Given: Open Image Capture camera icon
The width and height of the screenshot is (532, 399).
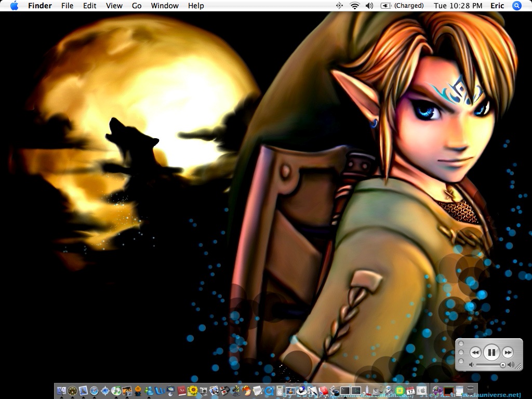Looking at the screenshot, I should click(204, 391).
